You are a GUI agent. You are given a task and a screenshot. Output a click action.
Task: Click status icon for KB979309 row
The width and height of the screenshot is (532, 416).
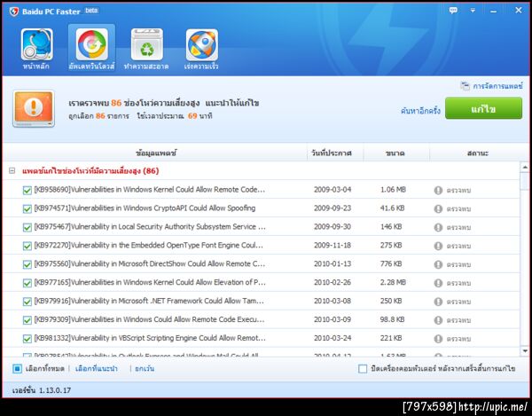click(438, 320)
